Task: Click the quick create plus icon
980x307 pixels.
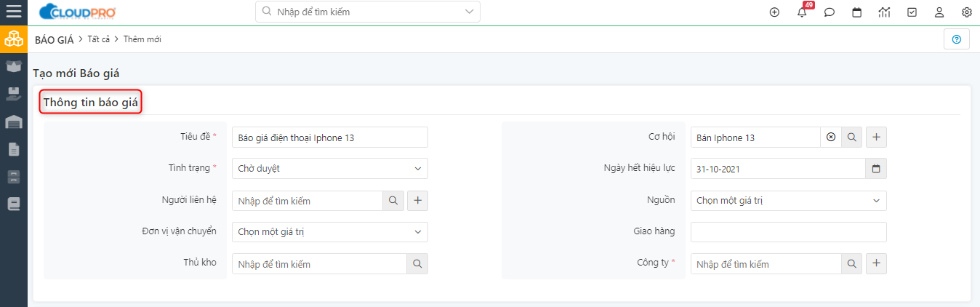Action: pyautogui.click(x=774, y=12)
